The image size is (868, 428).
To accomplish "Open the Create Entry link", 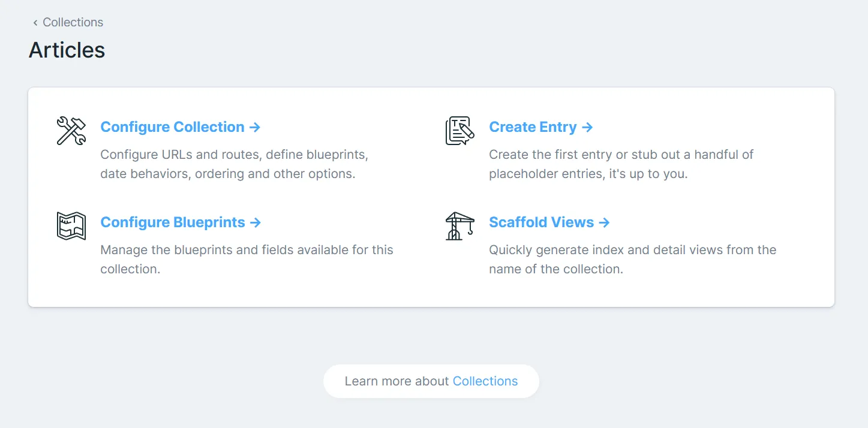I will (x=533, y=127).
